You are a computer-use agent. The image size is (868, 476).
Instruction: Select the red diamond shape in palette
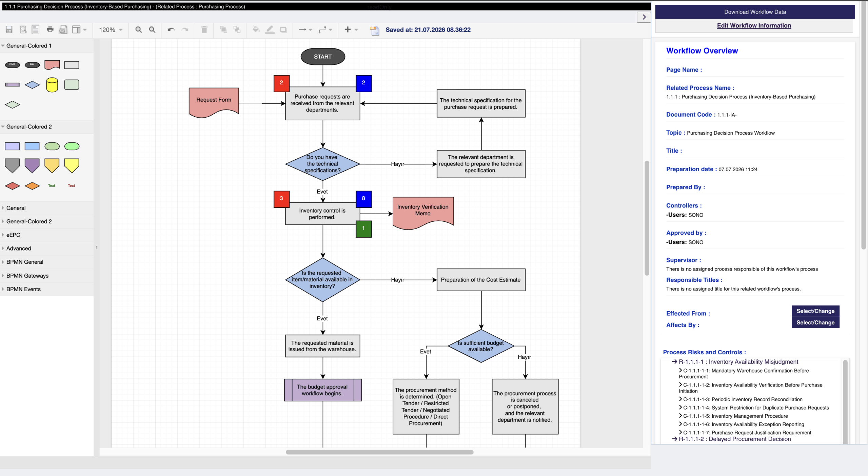point(13,186)
